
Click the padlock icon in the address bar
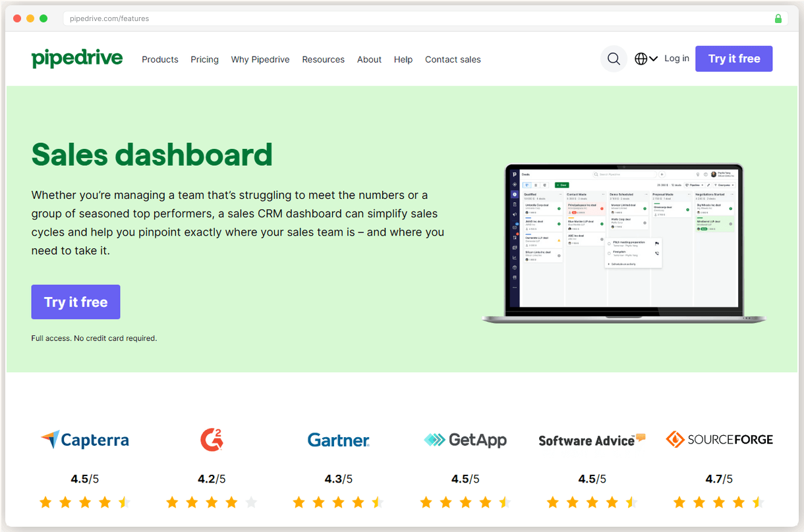click(778, 18)
